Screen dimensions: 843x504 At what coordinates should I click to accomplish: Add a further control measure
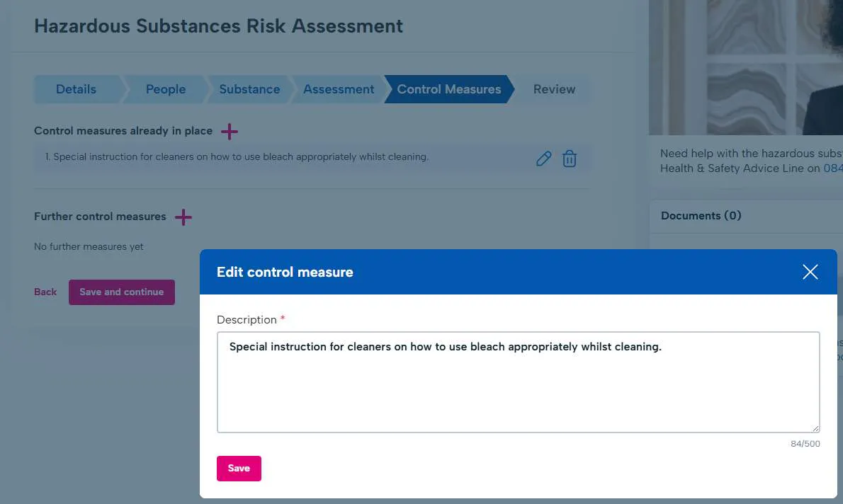183,217
